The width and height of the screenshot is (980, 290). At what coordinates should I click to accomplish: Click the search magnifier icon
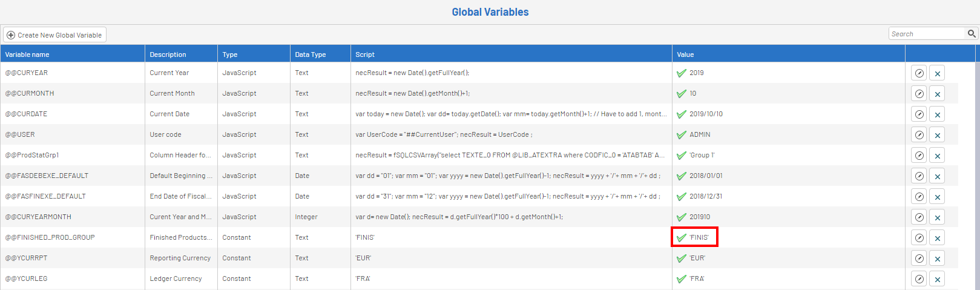point(971,34)
